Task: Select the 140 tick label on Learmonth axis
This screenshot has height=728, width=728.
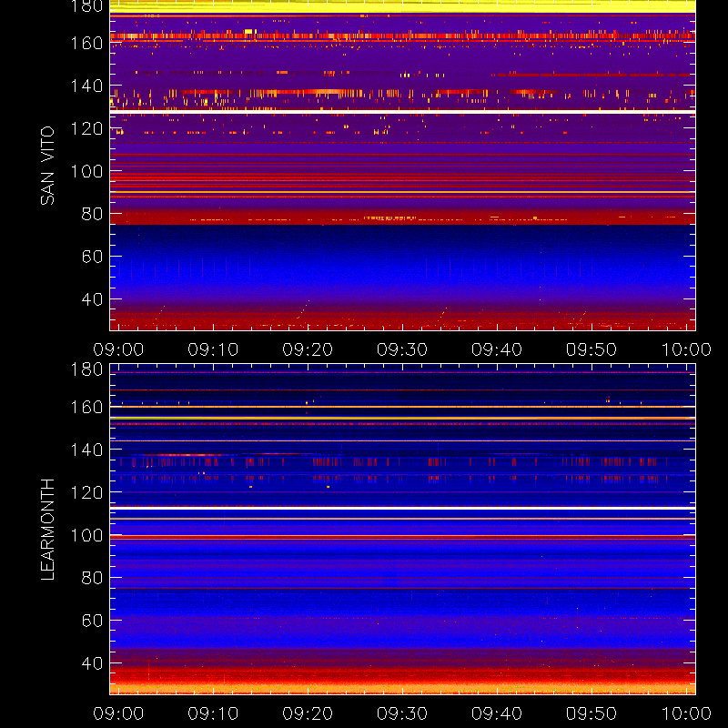Action: coord(86,450)
